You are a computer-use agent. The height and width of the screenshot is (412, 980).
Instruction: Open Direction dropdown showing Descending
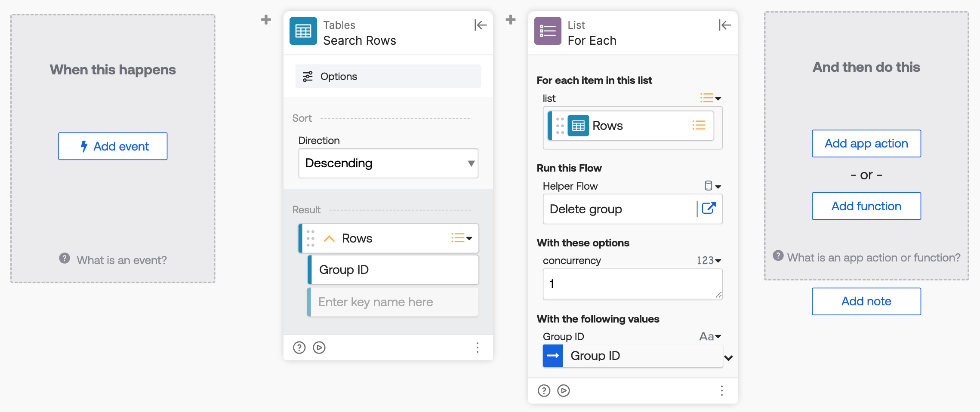pos(388,163)
